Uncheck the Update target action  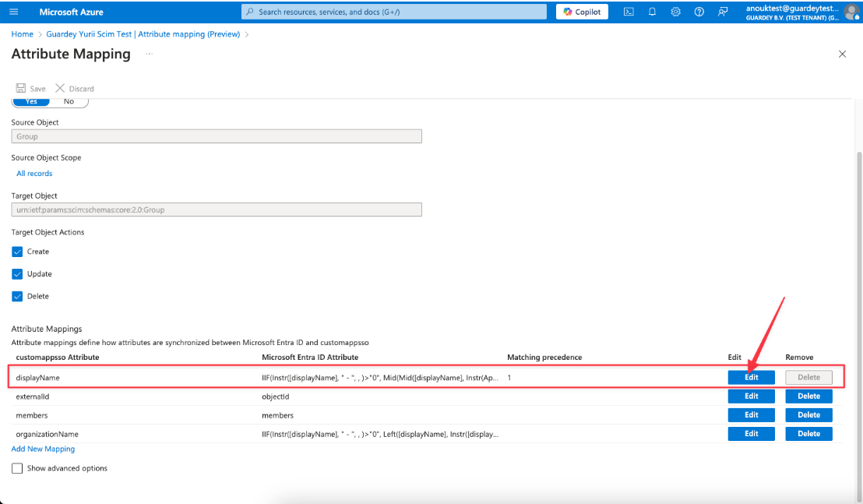point(17,274)
